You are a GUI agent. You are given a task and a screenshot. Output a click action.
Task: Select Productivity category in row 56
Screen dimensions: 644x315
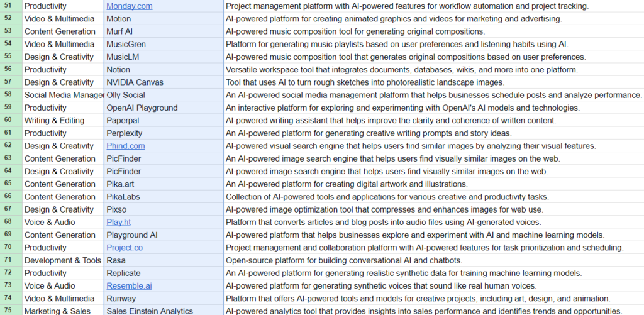coord(63,70)
